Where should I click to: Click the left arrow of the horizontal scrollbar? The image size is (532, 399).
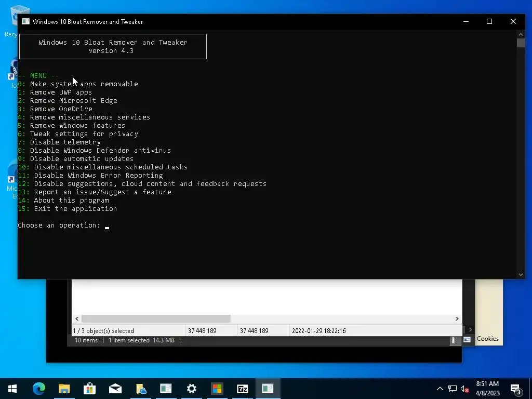(x=77, y=318)
